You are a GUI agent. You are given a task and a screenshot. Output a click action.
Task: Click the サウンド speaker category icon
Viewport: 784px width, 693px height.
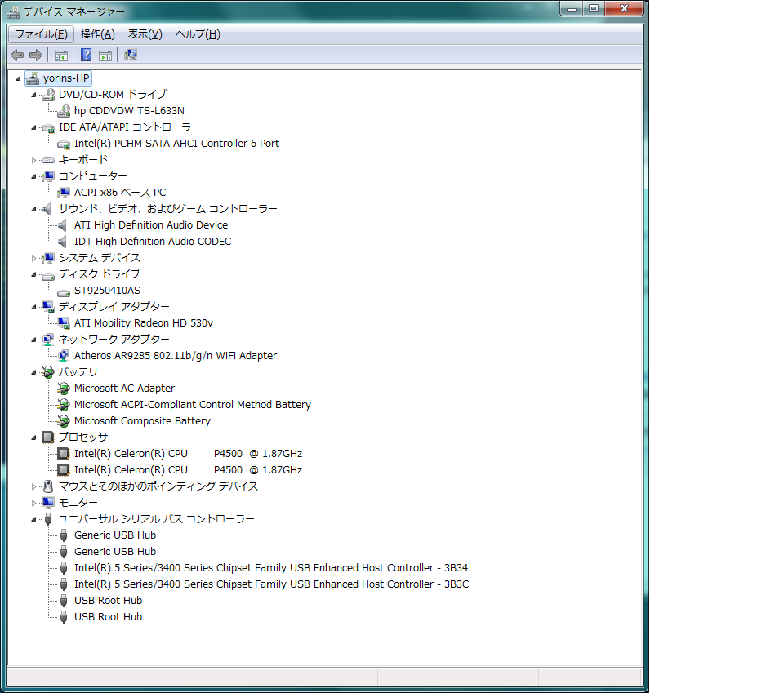47,209
